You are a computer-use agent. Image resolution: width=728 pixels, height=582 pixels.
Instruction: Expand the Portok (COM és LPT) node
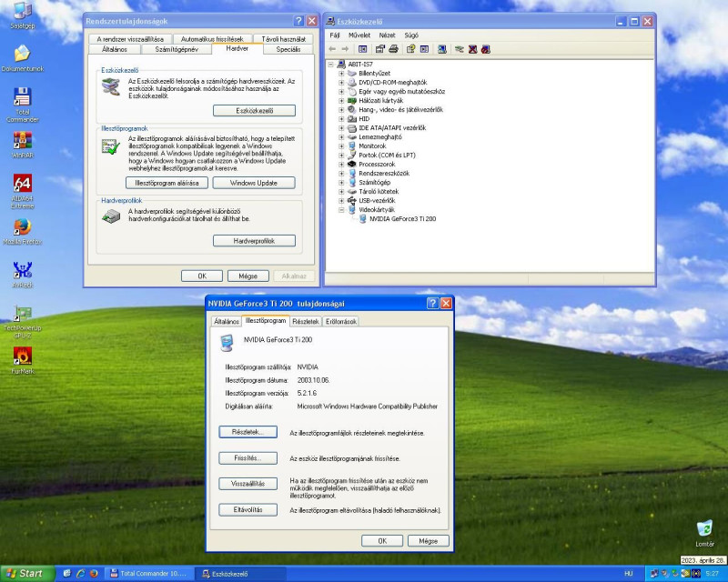(341, 155)
